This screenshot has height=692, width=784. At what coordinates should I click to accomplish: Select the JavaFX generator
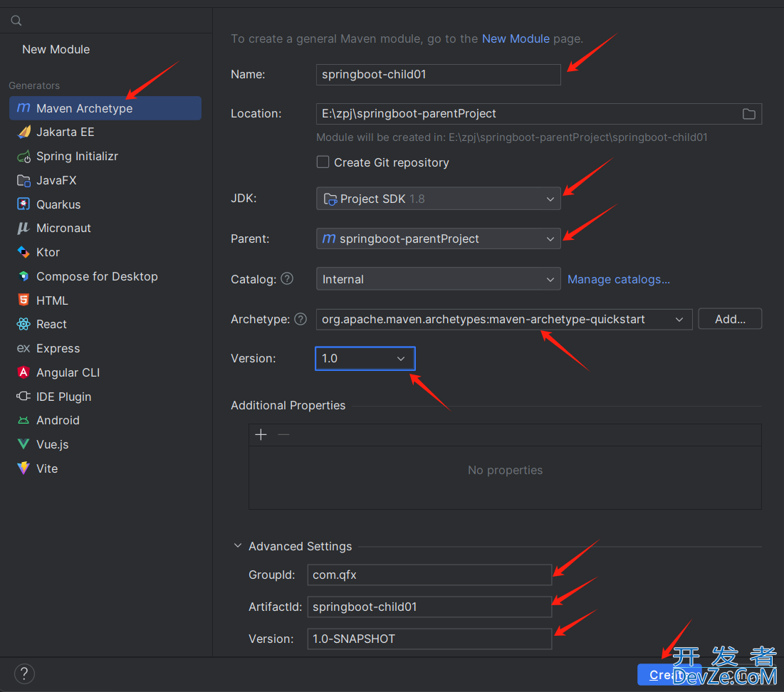[x=105, y=180]
